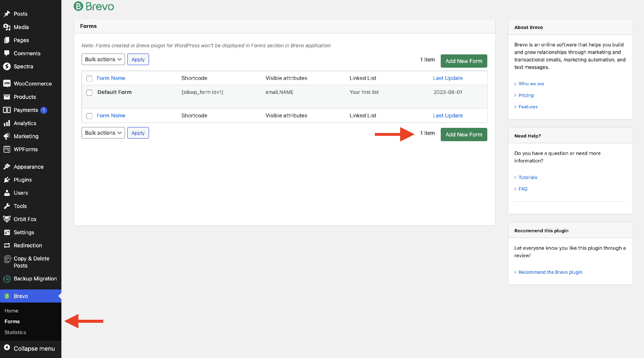Sort by Last Update column header
Image resolution: width=644 pixels, height=358 pixels.
click(448, 78)
